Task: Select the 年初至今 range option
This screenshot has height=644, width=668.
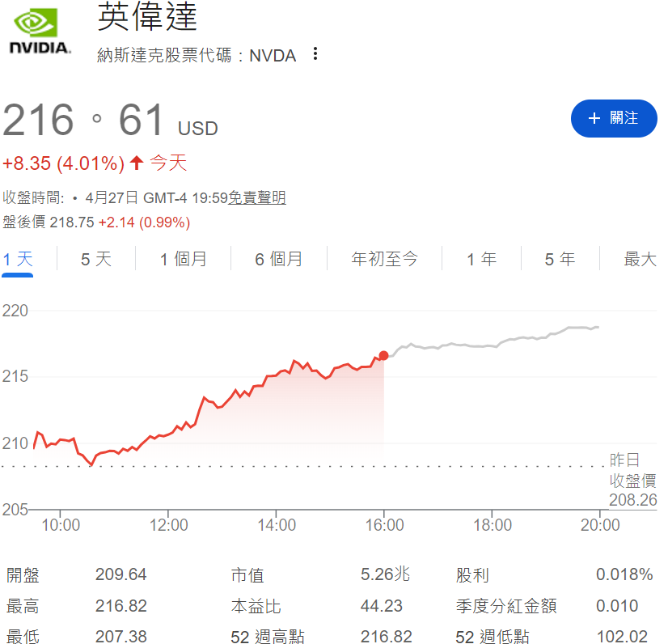Action: click(x=384, y=257)
